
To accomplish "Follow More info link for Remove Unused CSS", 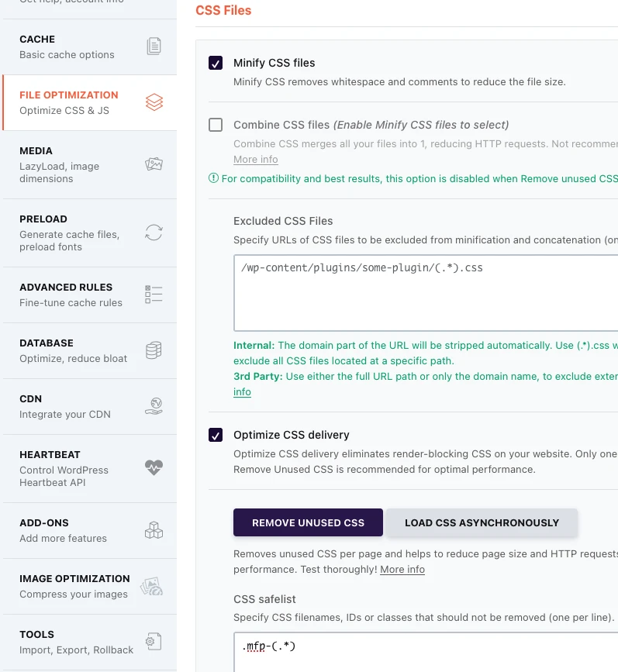I will tap(402, 569).
